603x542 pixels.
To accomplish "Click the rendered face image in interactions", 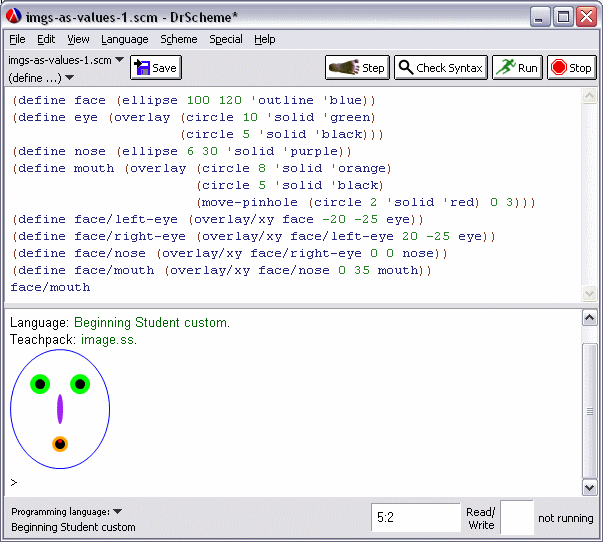I will tap(60, 409).
